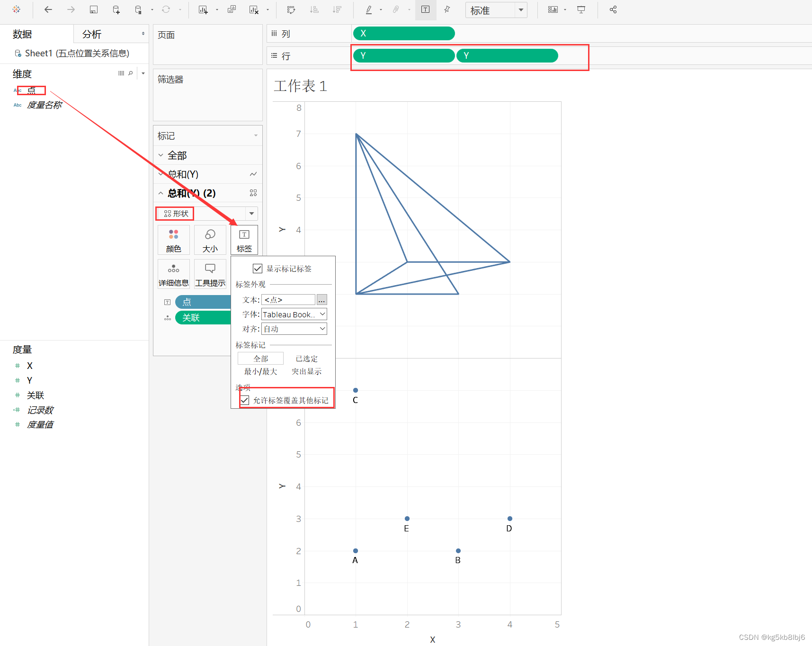Screen dimensions: 812x646
Task: Switch to the 分析 tab
Action: coord(92,34)
